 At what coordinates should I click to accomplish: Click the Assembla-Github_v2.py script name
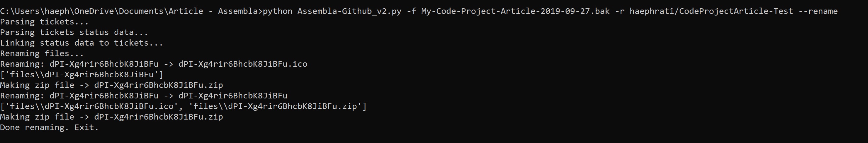tap(349, 11)
